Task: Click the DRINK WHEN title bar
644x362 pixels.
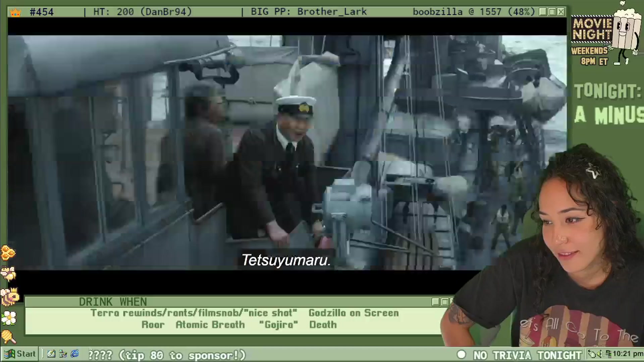Action: tap(238, 302)
